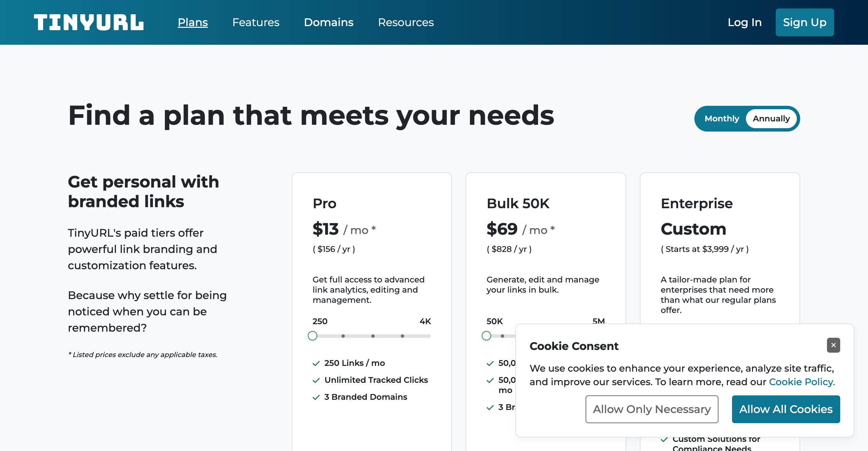Open the Resources section

[406, 22]
